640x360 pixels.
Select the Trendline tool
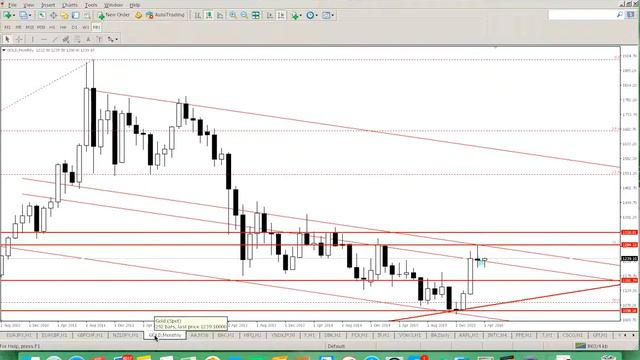tap(55, 39)
